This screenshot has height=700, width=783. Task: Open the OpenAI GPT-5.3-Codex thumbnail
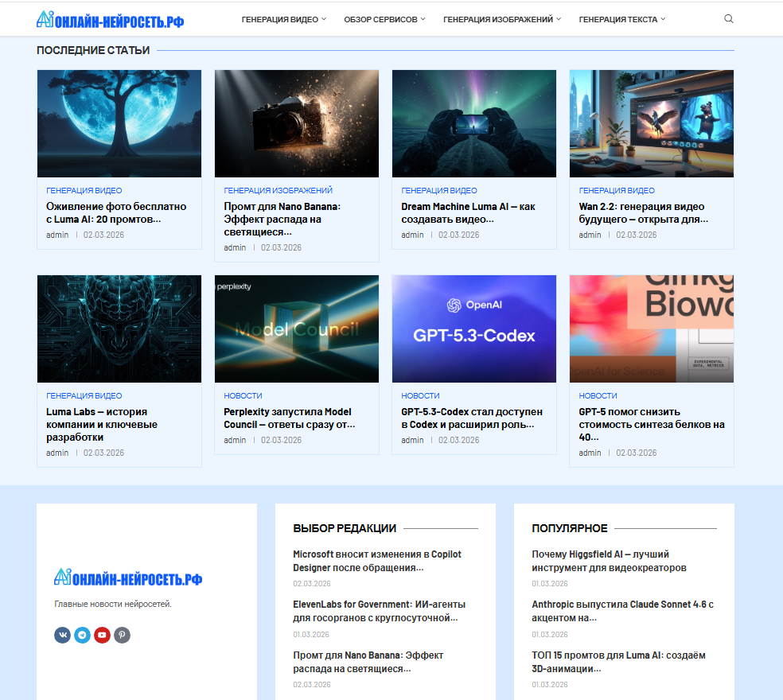(474, 329)
